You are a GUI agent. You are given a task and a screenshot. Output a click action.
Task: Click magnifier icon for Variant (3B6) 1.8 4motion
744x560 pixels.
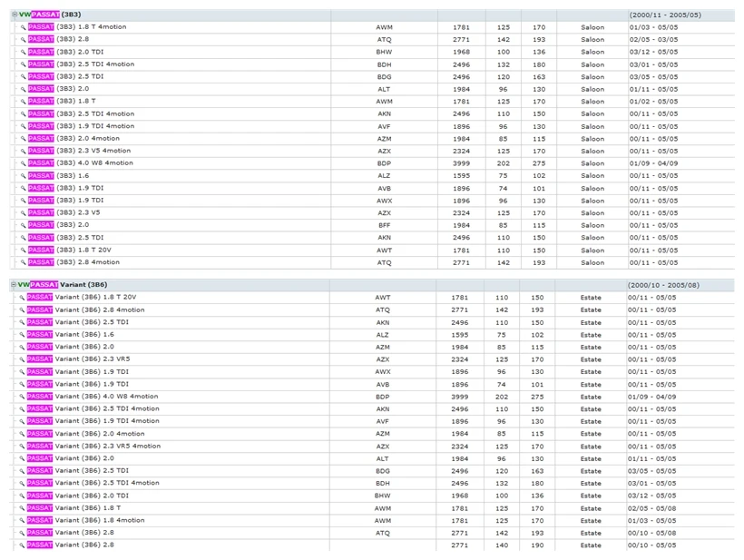click(22, 520)
